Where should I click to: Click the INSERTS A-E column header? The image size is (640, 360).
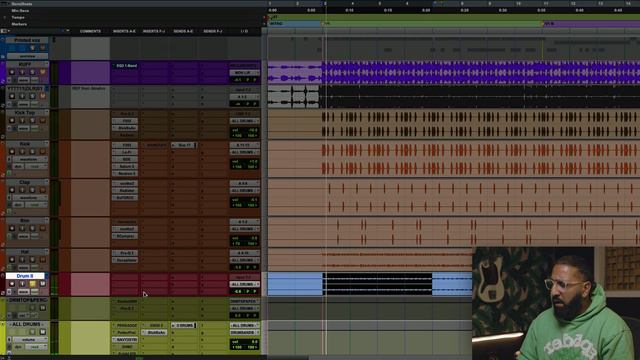(x=124, y=31)
